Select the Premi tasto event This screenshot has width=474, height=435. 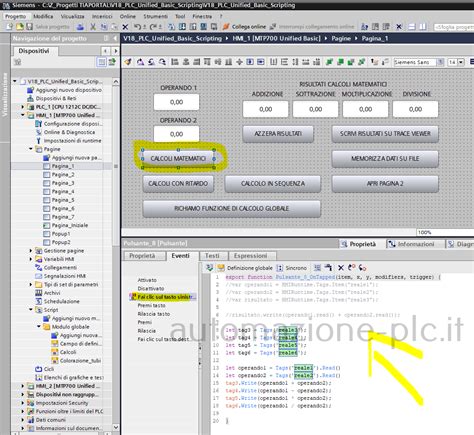151,305
